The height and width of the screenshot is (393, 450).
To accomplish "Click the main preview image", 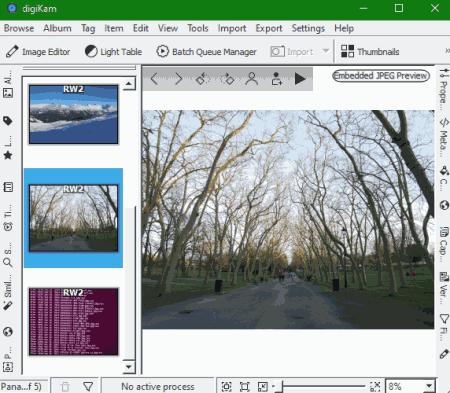I will 288,219.
